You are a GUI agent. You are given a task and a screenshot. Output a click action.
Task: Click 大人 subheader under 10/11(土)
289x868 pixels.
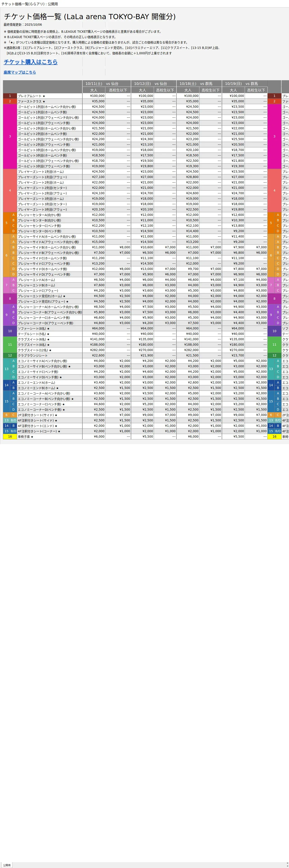click(94, 90)
